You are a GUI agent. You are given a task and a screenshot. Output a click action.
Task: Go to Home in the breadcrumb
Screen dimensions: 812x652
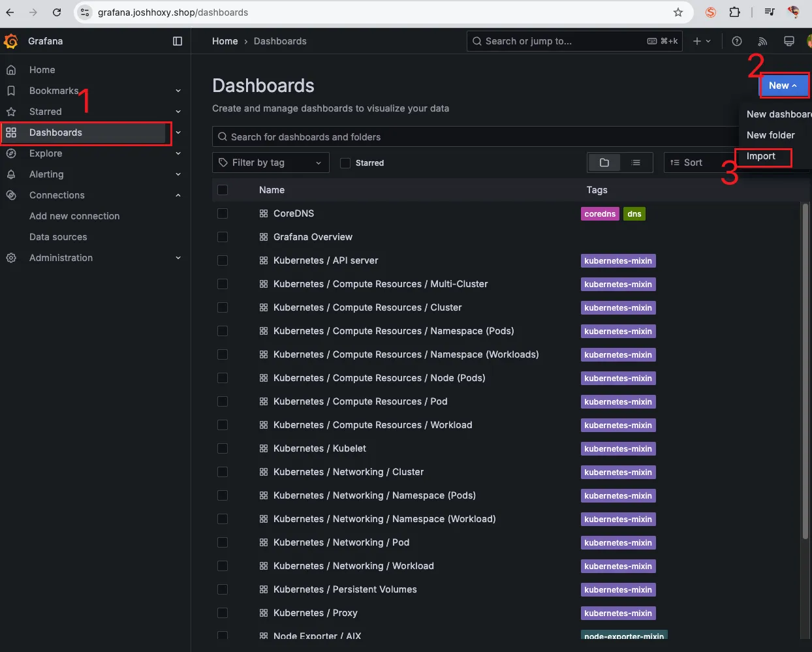(225, 41)
